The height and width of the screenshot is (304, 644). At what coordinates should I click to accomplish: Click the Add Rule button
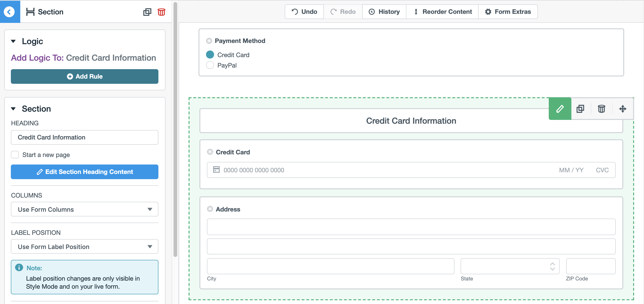click(x=84, y=76)
